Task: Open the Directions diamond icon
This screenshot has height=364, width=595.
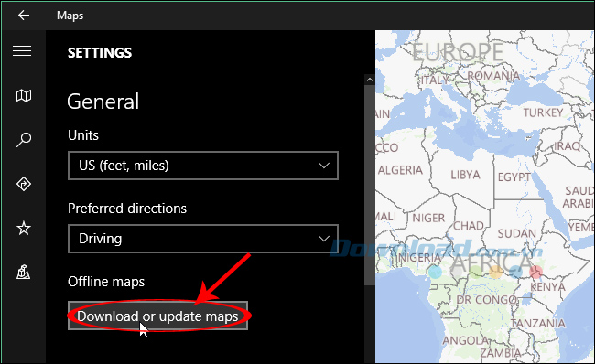Action: click(x=24, y=184)
